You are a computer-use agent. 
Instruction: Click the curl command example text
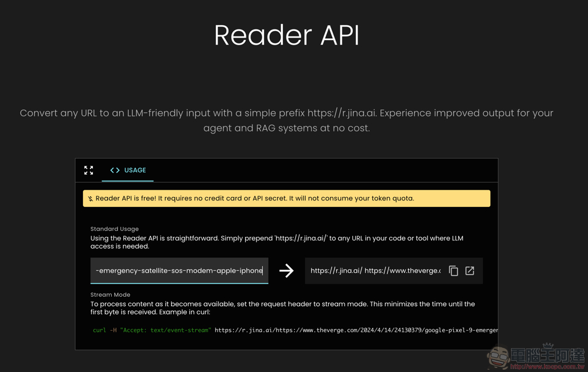295,330
